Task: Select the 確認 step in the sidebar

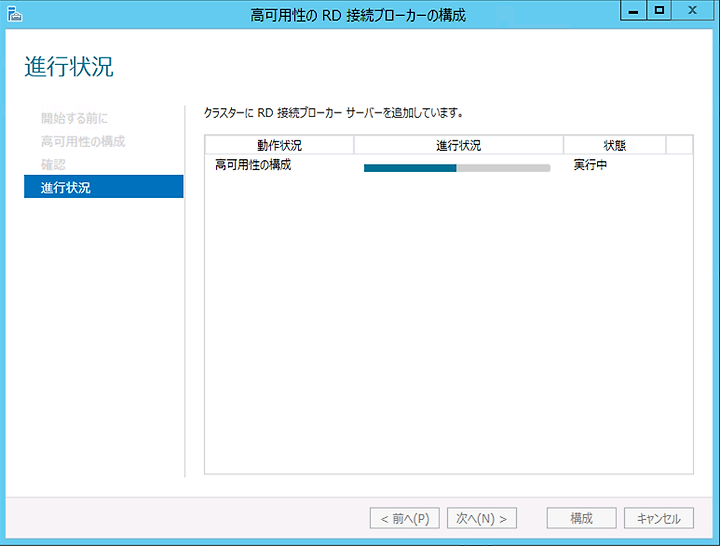Action: [x=53, y=164]
